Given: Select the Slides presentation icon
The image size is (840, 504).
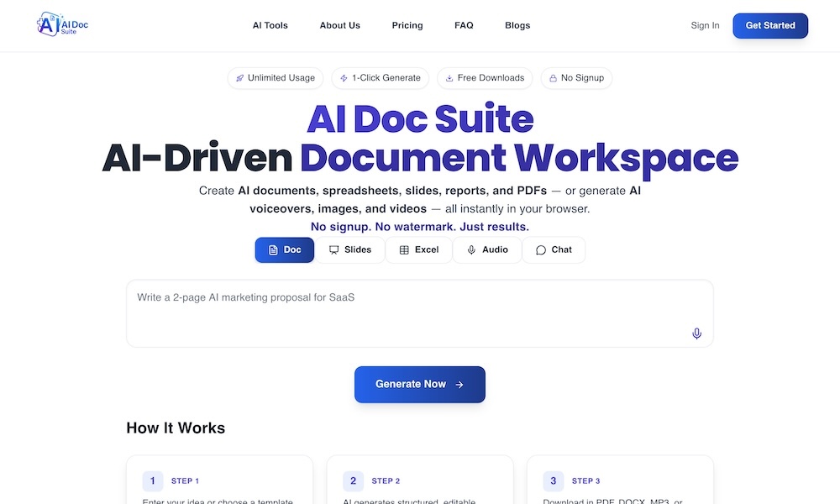Looking at the screenshot, I should tap(335, 249).
